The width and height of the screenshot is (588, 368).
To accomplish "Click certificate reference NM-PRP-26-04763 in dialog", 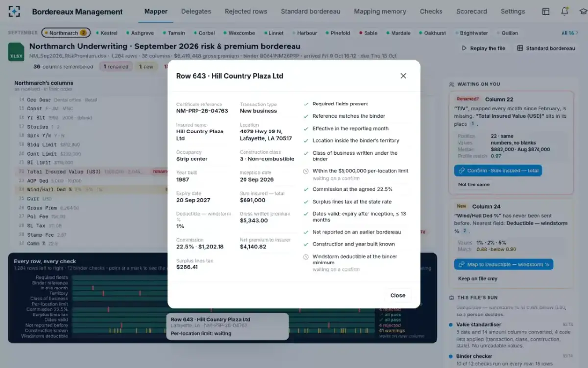I will (x=202, y=111).
